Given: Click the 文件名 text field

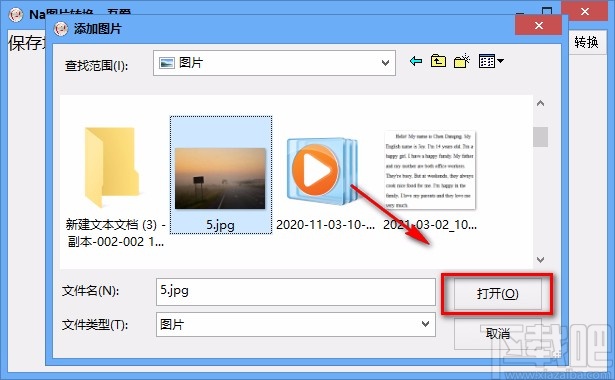Looking at the screenshot, I should pos(296,291).
